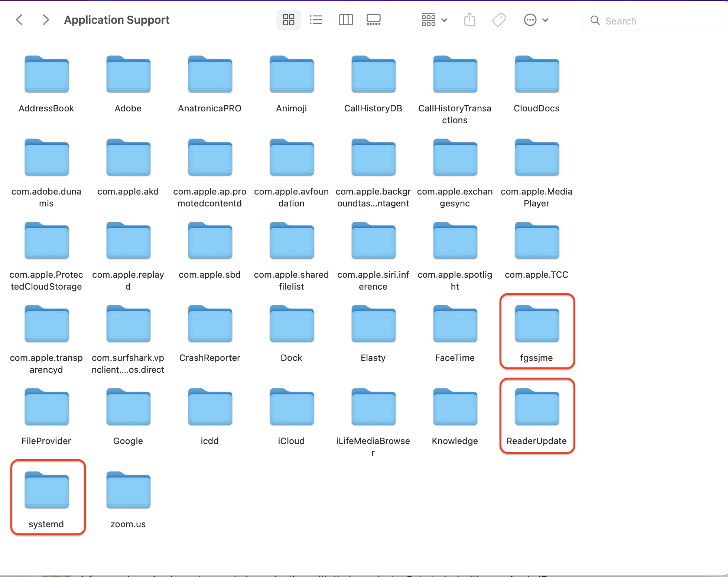
Task: Click the Application Support window title
Action: coord(117,20)
